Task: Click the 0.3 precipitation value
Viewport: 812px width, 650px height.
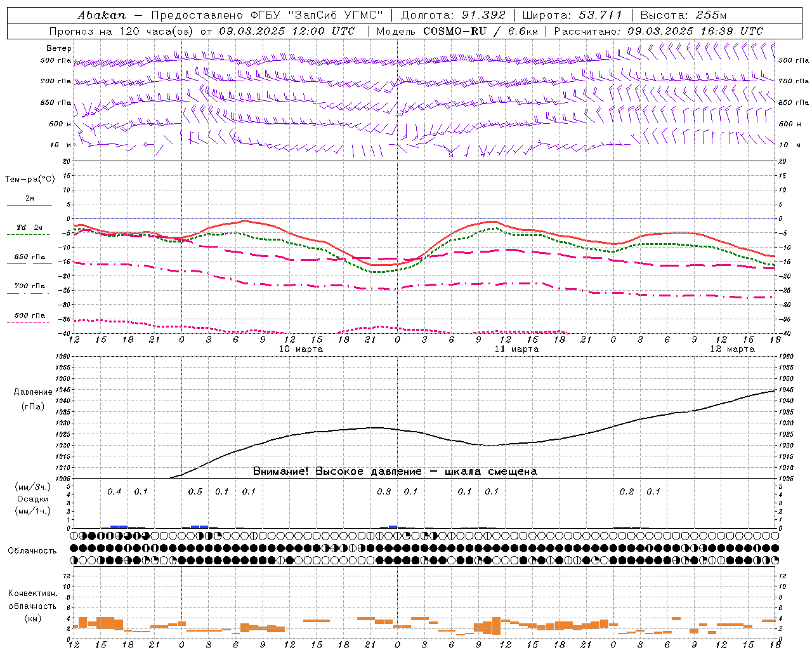Action: coord(384,491)
